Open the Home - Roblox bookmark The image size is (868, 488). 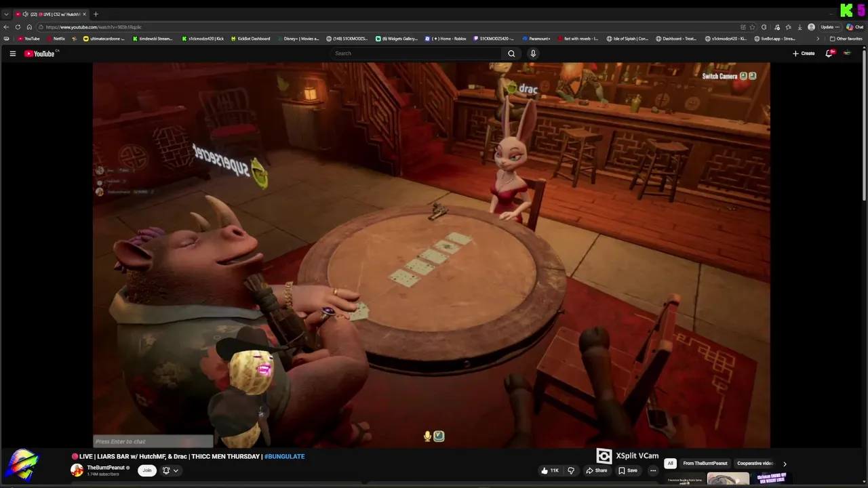(x=446, y=39)
